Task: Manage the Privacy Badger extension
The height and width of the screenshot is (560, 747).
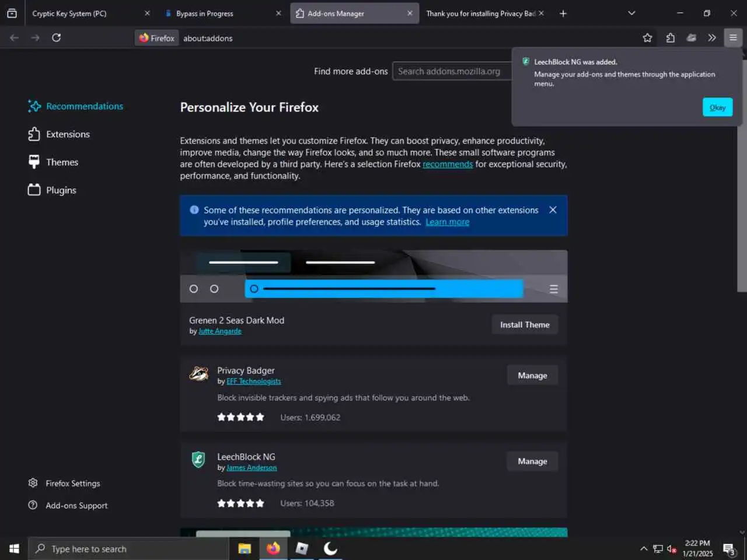Action: 532,376
